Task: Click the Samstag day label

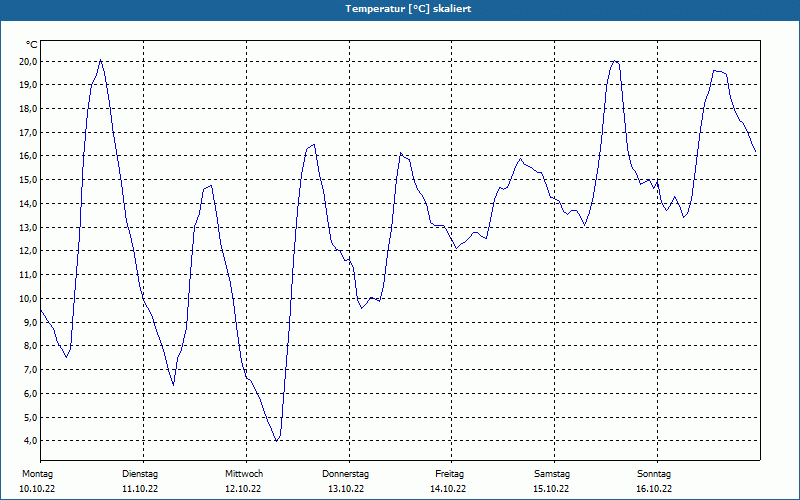Action: click(552, 474)
